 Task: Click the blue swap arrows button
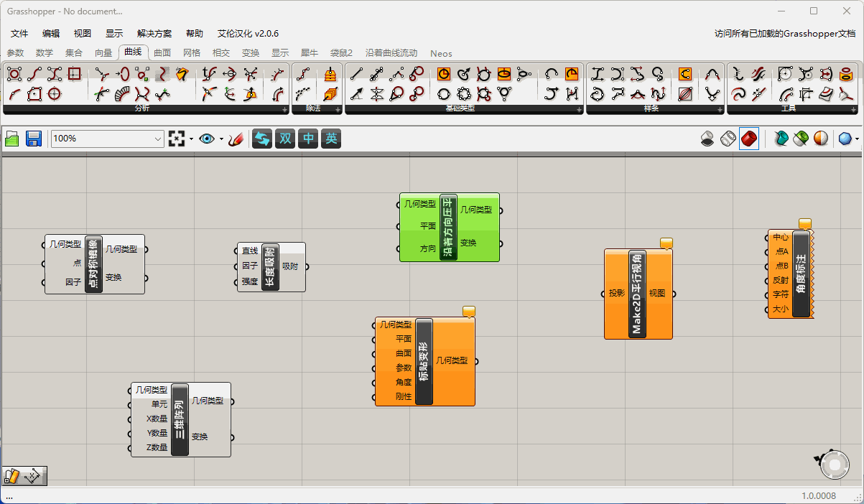click(262, 139)
